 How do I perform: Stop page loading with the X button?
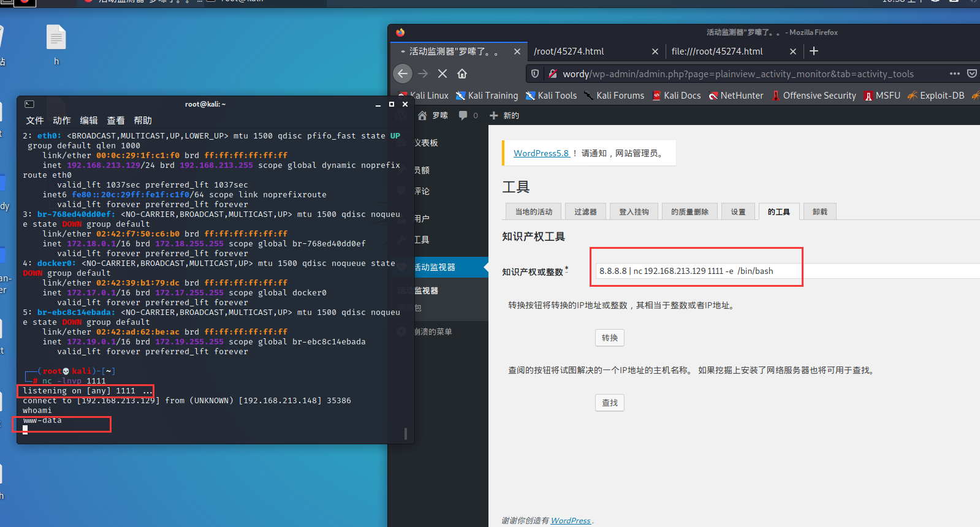point(443,74)
